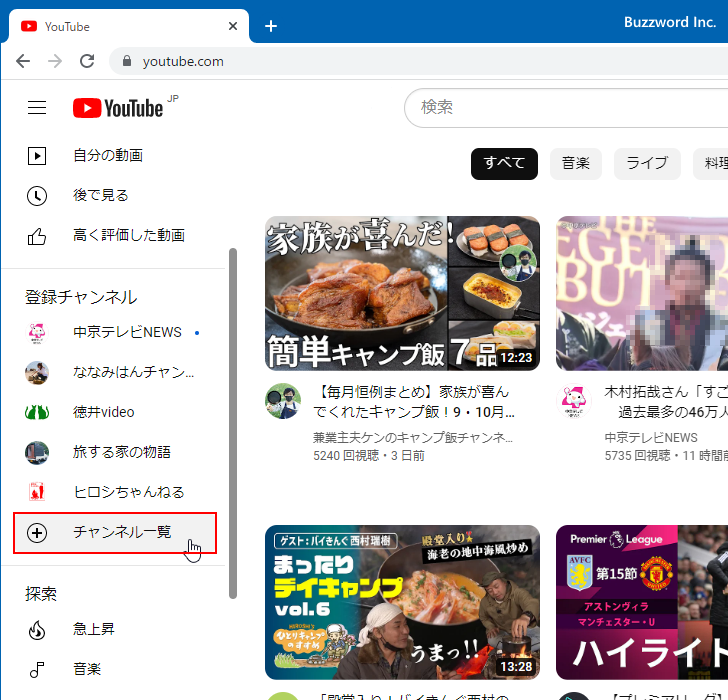This screenshot has width=728, height=700.
Task: Click the 検索 search field
Action: [x=566, y=108]
